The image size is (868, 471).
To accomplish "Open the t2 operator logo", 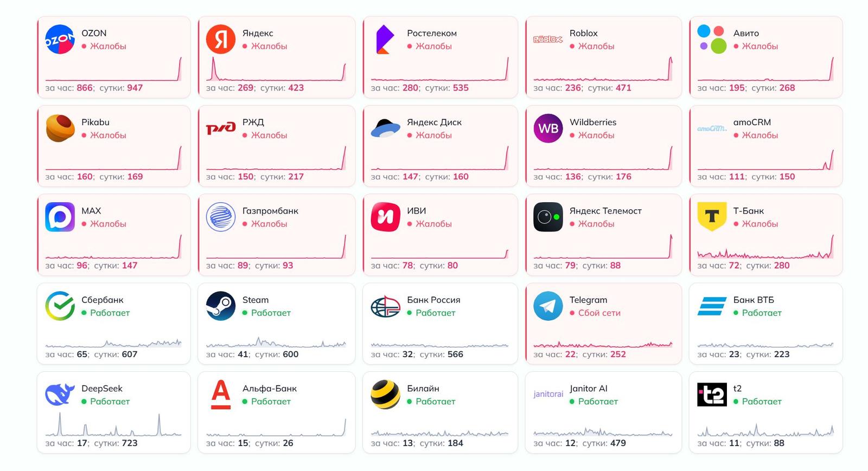I will (x=712, y=395).
